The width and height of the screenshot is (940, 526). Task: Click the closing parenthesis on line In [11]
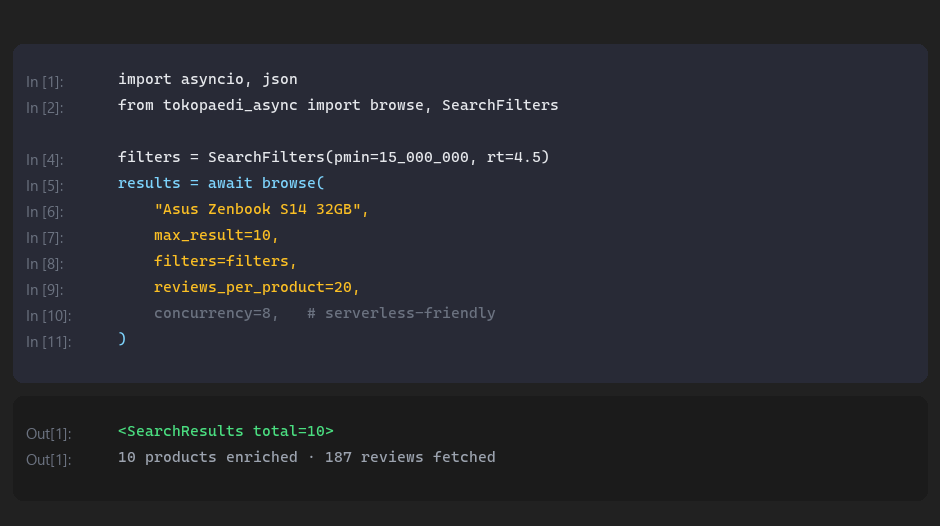coord(122,339)
